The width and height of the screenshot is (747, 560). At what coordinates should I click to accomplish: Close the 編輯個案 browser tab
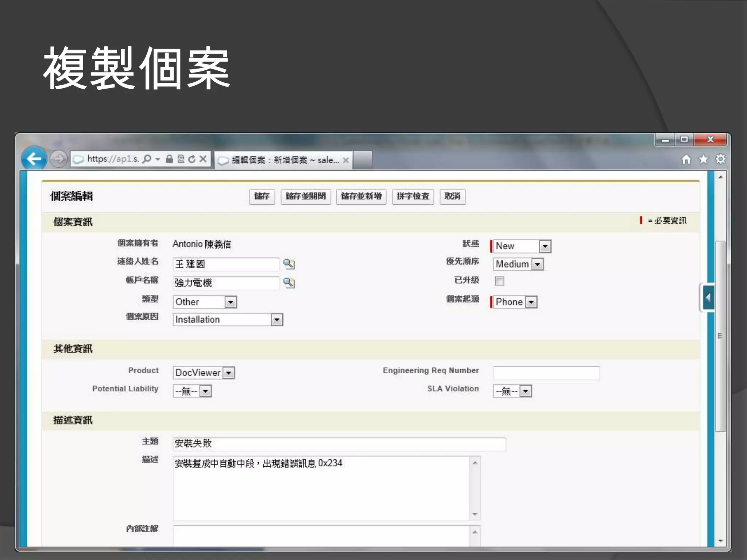[346, 160]
